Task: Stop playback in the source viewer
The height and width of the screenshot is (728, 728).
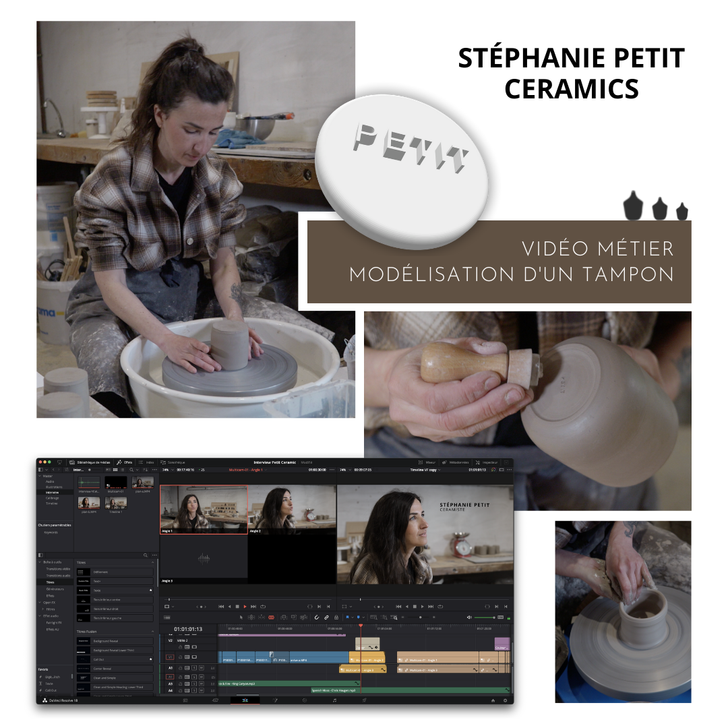Action: click(x=237, y=607)
